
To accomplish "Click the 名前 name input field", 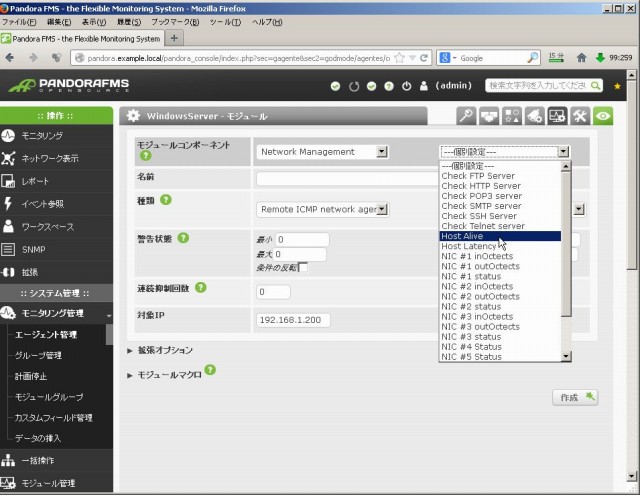I will click(x=348, y=179).
